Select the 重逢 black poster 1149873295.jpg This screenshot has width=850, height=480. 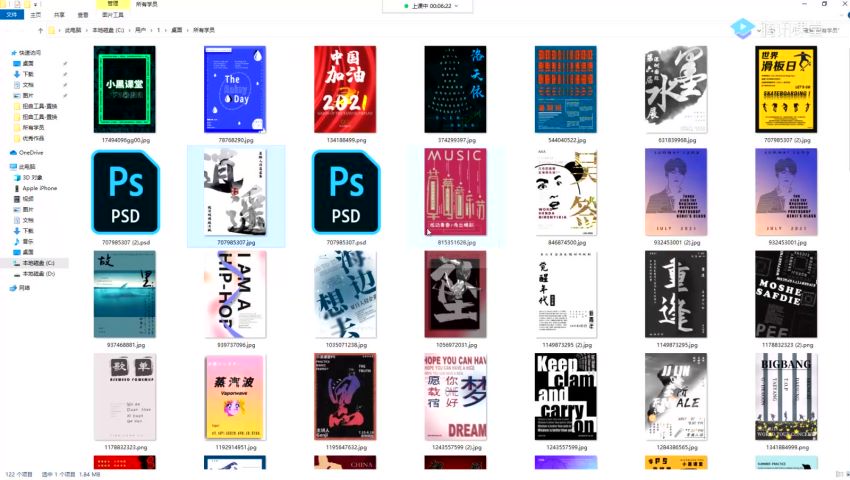[676, 295]
